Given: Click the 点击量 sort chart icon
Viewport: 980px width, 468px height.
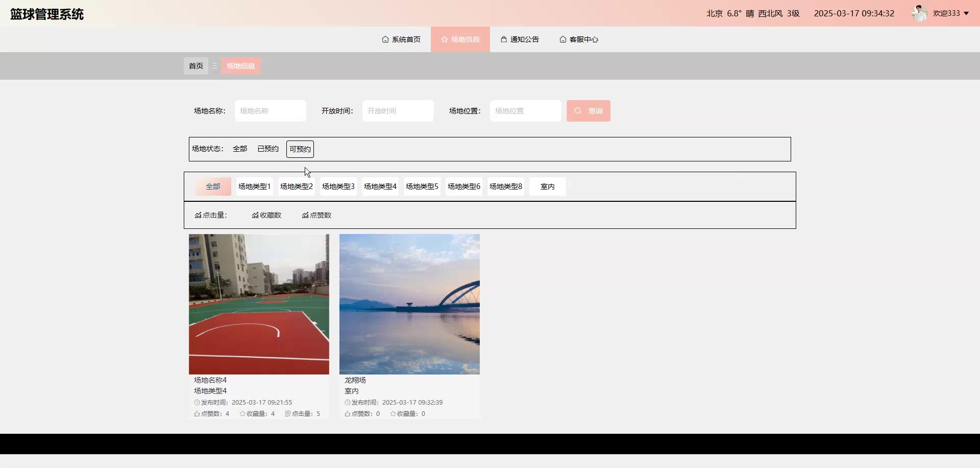Looking at the screenshot, I should 198,216.
